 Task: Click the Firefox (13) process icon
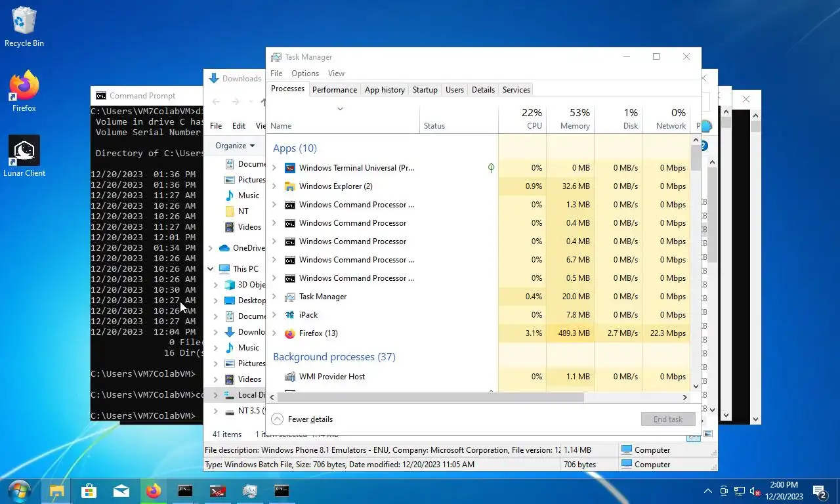[290, 333]
